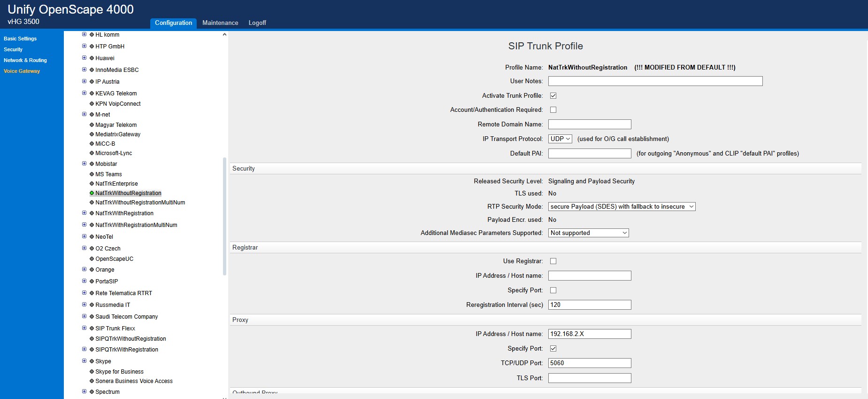Open the IP Transport Protocol dropdown

coord(560,139)
